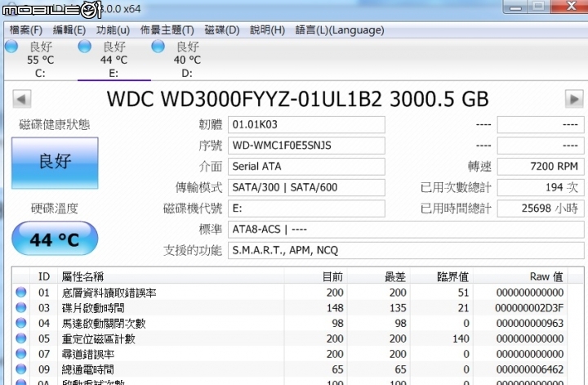This screenshot has height=385, width=588.
Task: Click the power on hours field 25698 小時
Action: click(541, 208)
